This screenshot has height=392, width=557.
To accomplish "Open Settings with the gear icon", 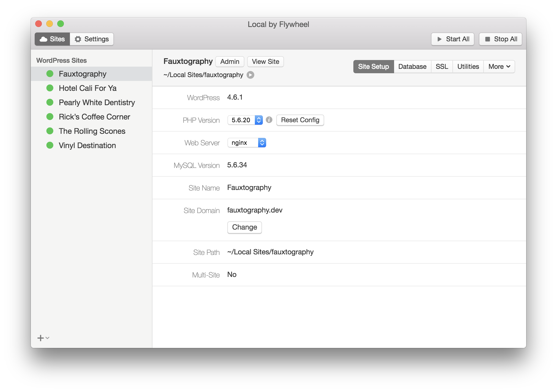I will coord(92,39).
